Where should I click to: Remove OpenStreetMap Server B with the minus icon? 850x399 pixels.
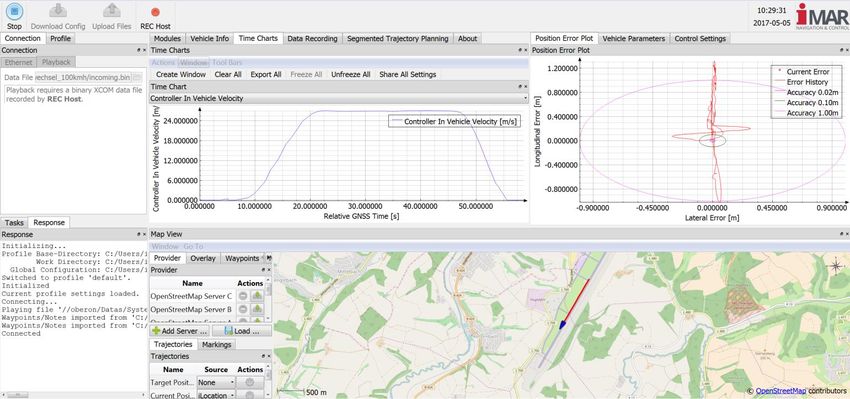pos(243,309)
